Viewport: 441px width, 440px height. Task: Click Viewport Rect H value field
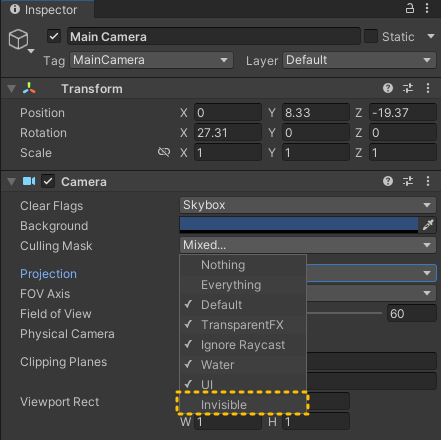(x=316, y=422)
